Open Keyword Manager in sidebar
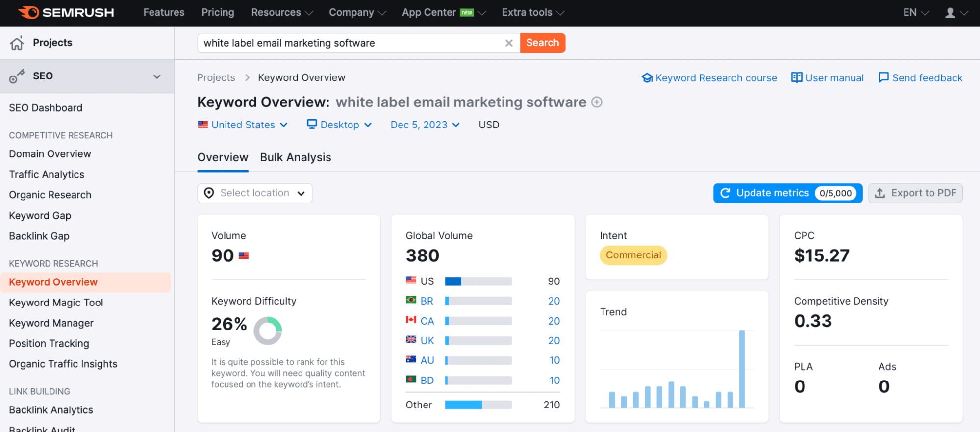 click(x=51, y=323)
